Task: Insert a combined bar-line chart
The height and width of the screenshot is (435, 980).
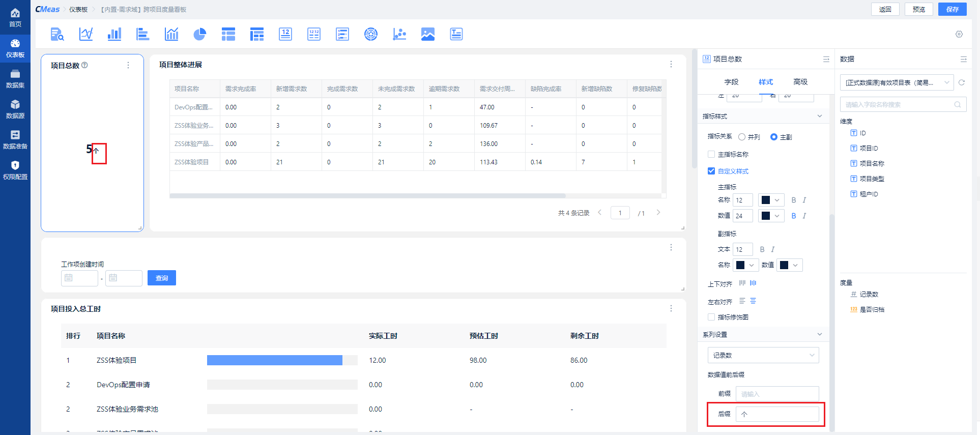Action: [x=171, y=34]
